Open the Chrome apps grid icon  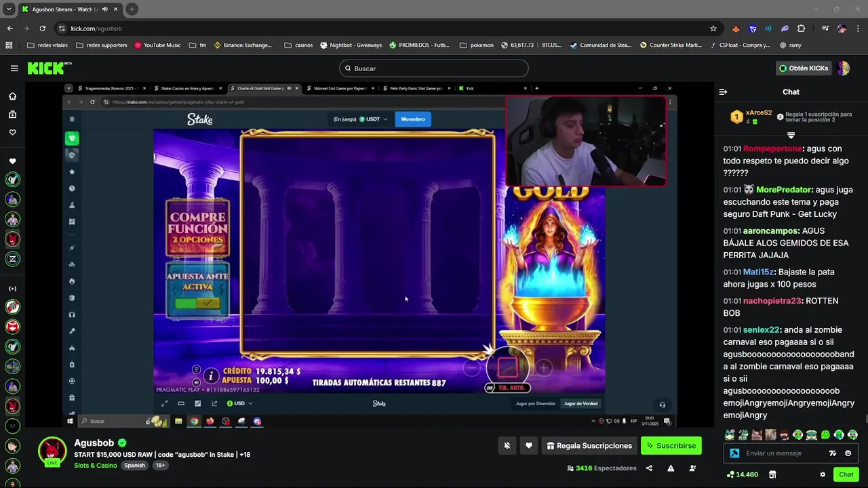[x=9, y=45]
